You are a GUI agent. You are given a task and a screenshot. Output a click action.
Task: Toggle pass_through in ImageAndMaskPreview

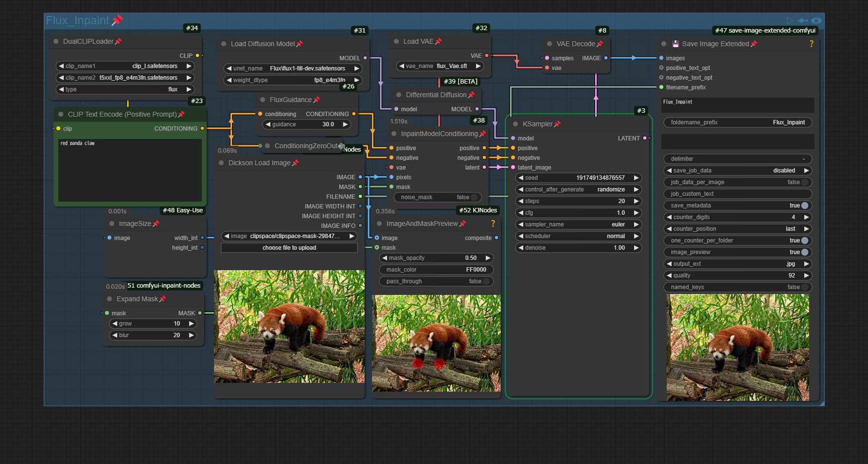[486, 281]
